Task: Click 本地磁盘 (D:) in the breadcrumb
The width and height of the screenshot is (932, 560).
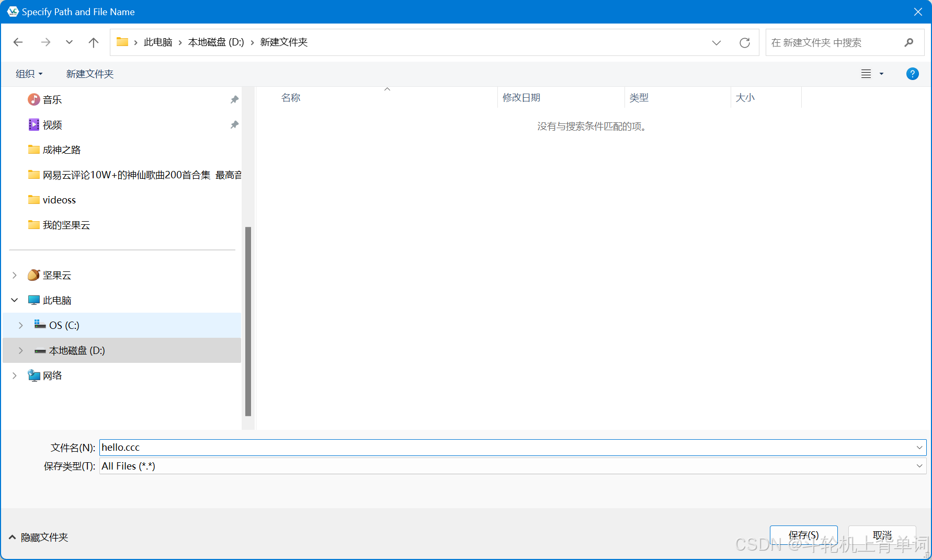Action: coord(215,42)
